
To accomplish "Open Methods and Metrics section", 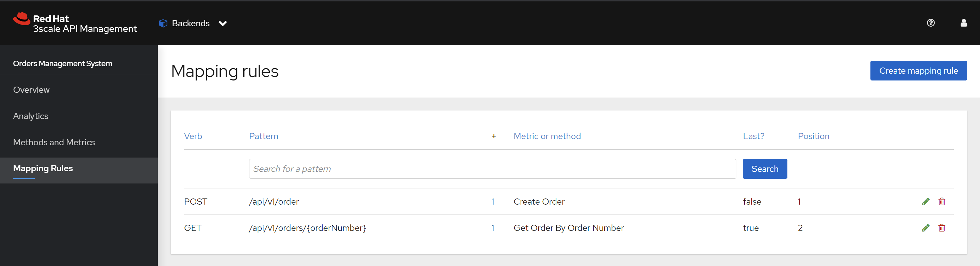I will pos(54,142).
